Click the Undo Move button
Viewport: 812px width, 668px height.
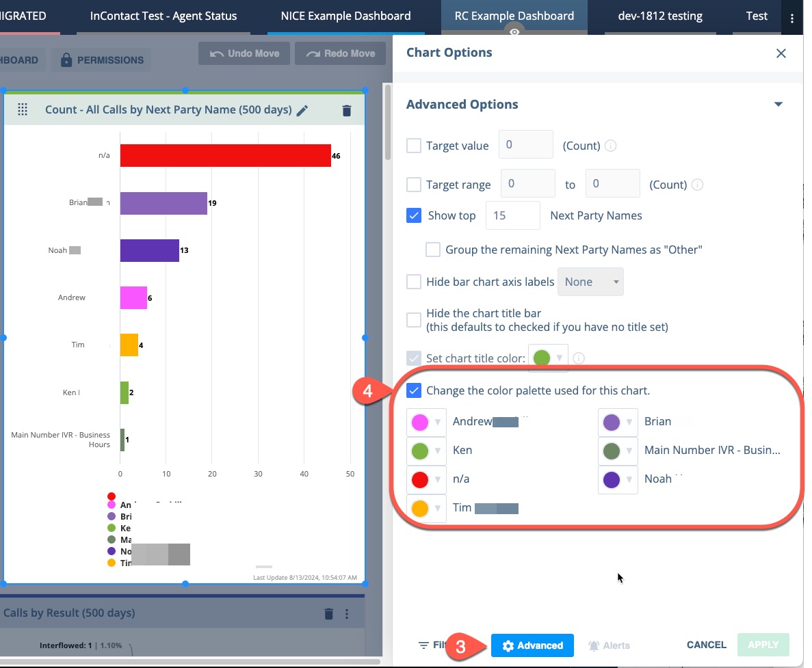(x=244, y=53)
